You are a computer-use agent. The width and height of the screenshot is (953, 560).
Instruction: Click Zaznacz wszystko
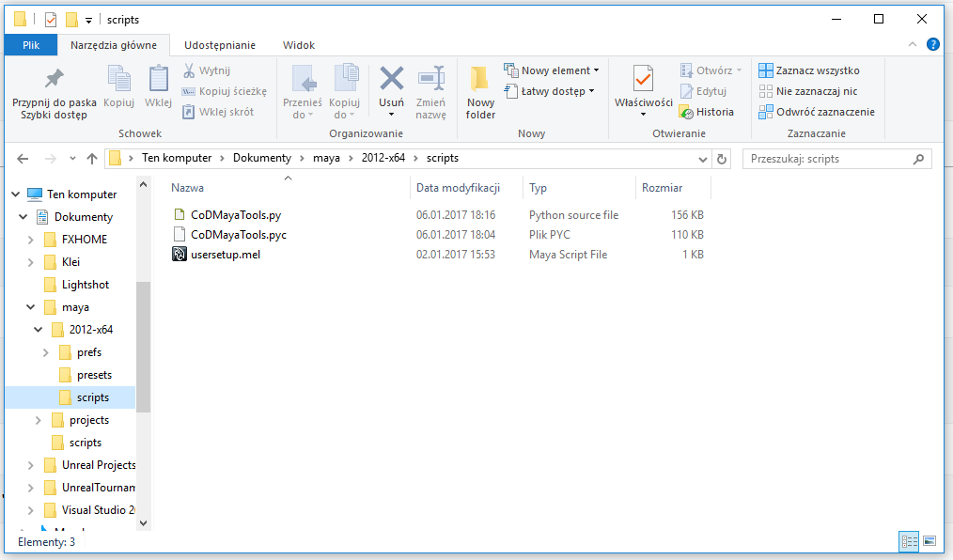[x=809, y=70]
